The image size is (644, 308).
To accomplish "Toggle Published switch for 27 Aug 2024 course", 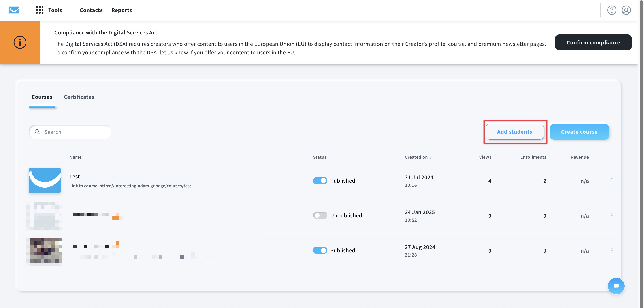I will coord(320,250).
